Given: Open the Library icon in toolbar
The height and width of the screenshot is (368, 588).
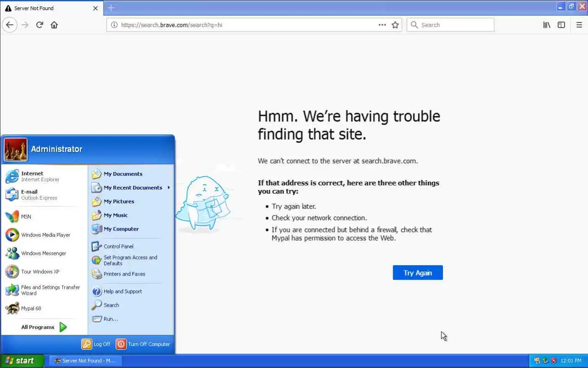Looking at the screenshot, I should (547, 25).
